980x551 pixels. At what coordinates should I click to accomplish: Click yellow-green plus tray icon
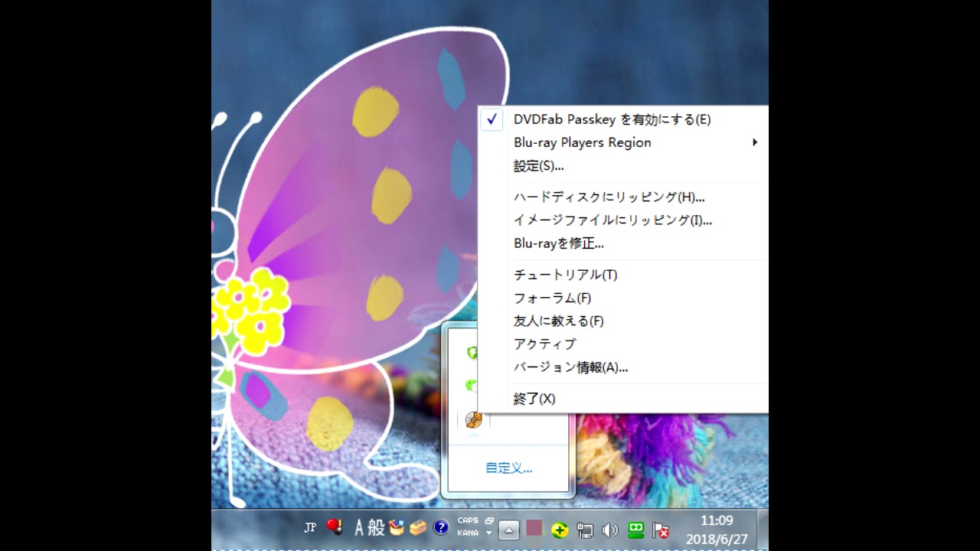[560, 530]
